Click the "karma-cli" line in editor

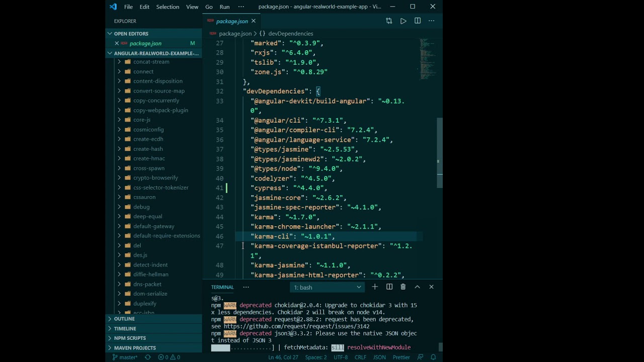[293, 236]
